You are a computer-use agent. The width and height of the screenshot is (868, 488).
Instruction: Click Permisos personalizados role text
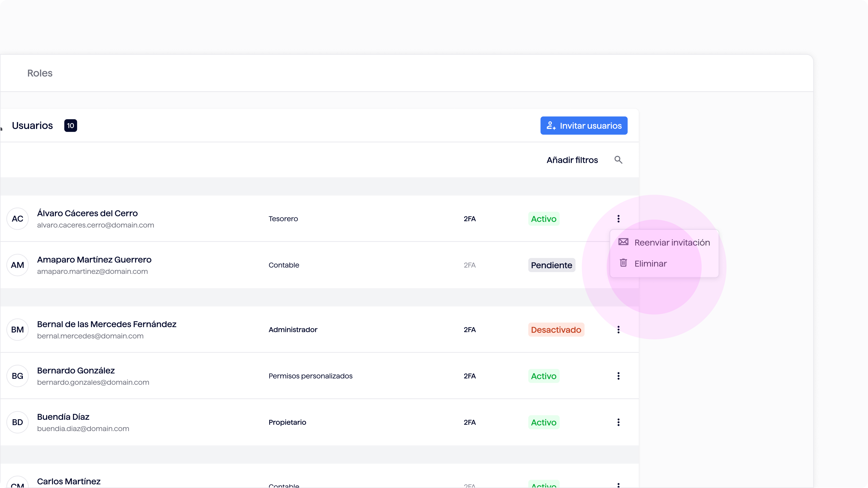310,376
